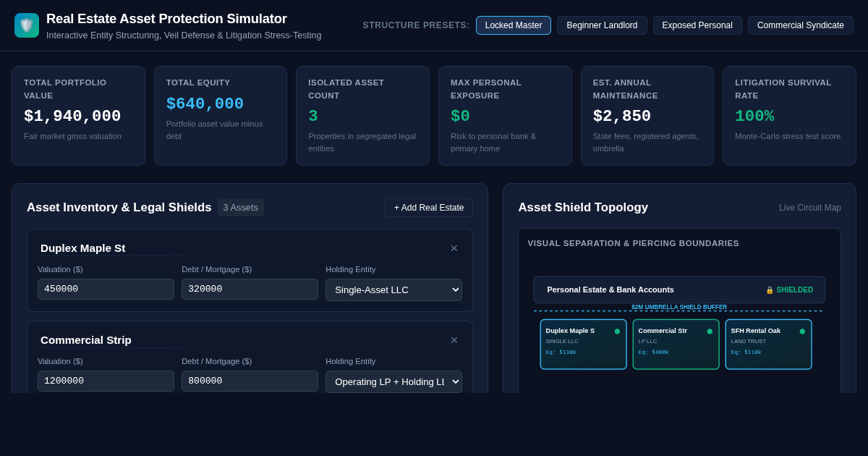Edit Duplex Maple St debt field

[x=250, y=289]
